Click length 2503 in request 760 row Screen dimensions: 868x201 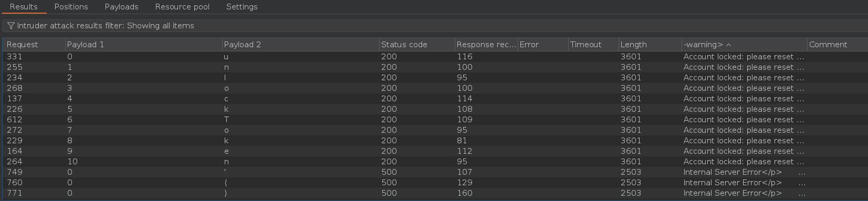[650, 183]
